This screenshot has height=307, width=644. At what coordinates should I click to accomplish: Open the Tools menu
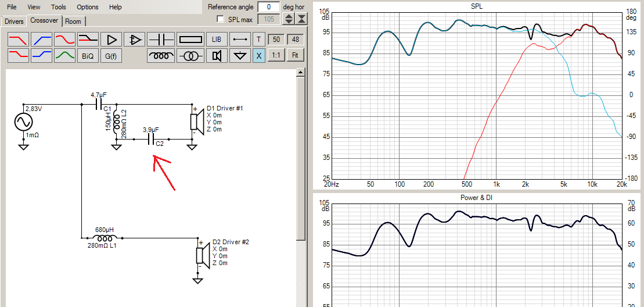(x=58, y=7)
